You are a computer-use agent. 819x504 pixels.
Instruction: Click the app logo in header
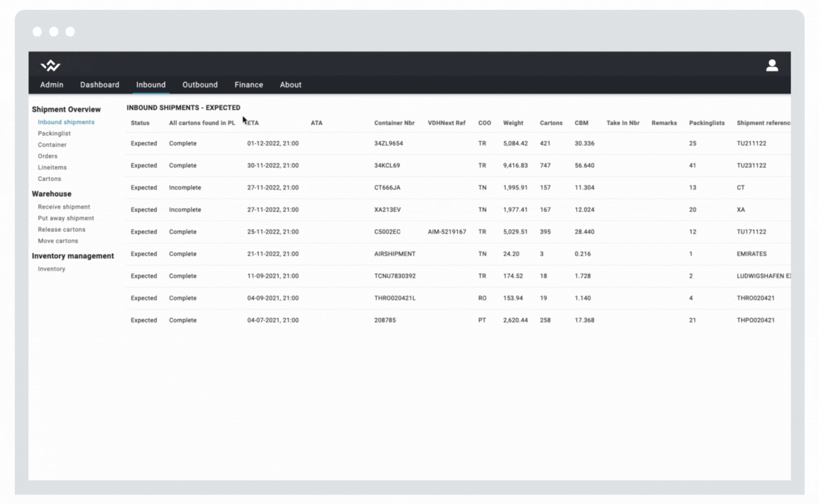click(50, 66)
